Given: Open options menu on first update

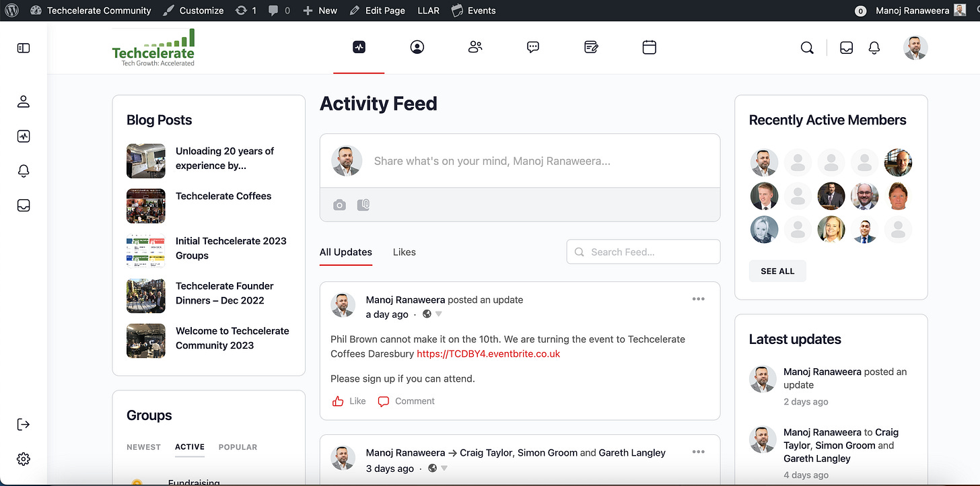Looking at the screenshot, I should (699, 300).
